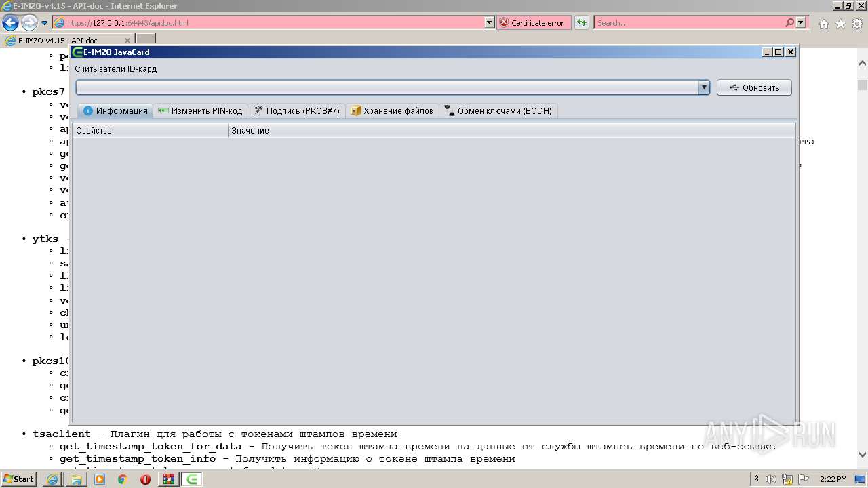Click the volume speaker tray icon
The image size is (868, 488).
pyautogui.click(x=771, y=479)
